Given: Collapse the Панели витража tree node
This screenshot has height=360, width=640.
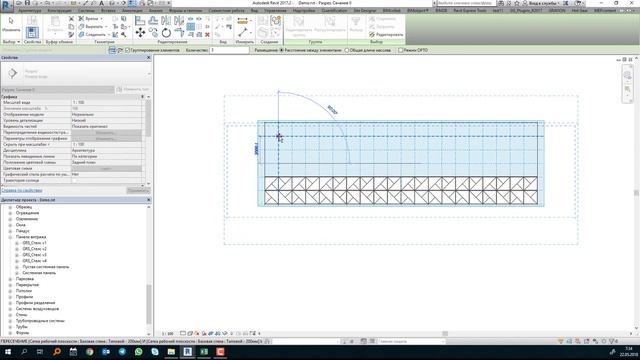Looking at the screenshot, I should coord(10,237).
